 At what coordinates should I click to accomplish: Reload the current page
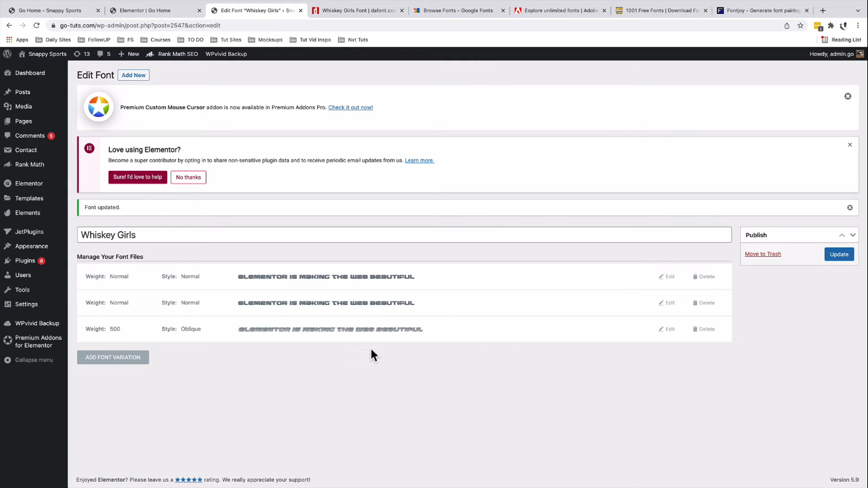pyautogui.click(x=36, y=25)
